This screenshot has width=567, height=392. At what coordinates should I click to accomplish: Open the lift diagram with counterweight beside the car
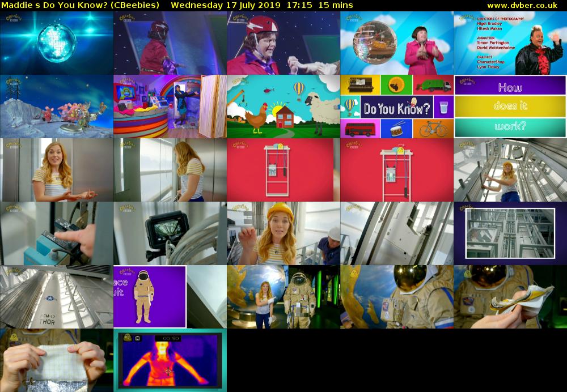pos(283,170)
